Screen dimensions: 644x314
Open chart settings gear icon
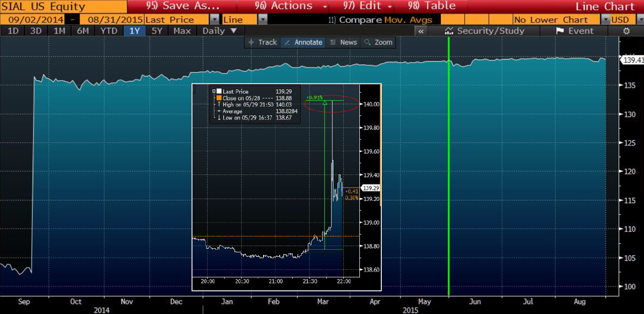[626, 31]
